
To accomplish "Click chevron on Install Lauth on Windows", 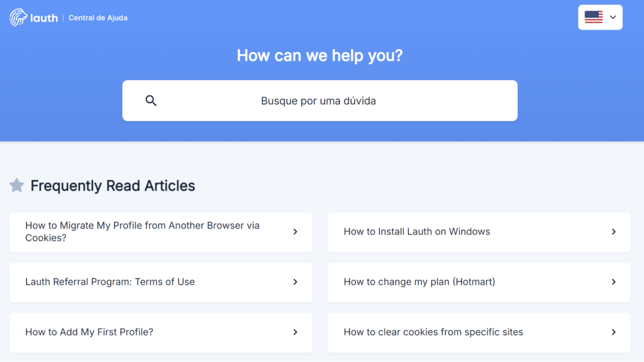I will click(614, 232).
